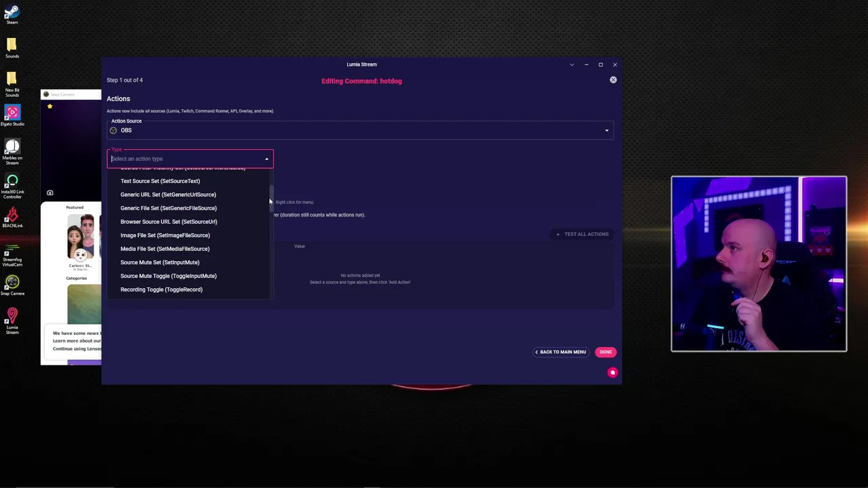The height and width of the screenshot is (488, 868).
Task: Close the Lumia Stream window
Action: click(x=614, y=64)
